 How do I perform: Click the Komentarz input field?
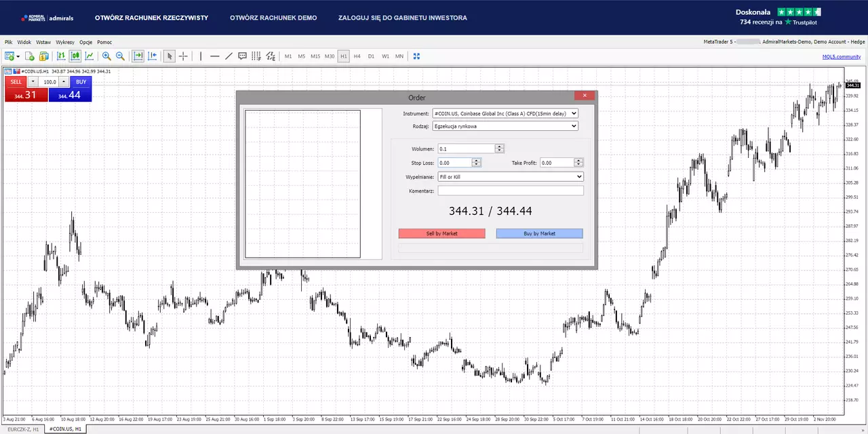tap(511, 191)
